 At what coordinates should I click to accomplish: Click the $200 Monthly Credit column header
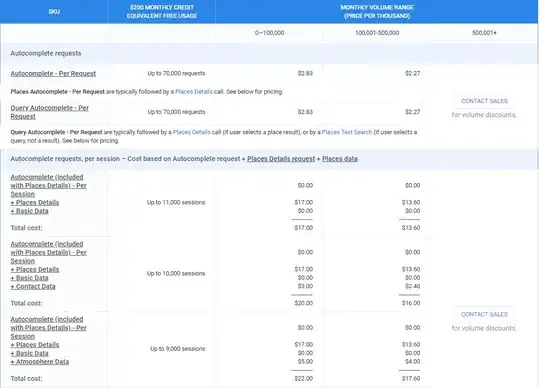pos(162,12)
